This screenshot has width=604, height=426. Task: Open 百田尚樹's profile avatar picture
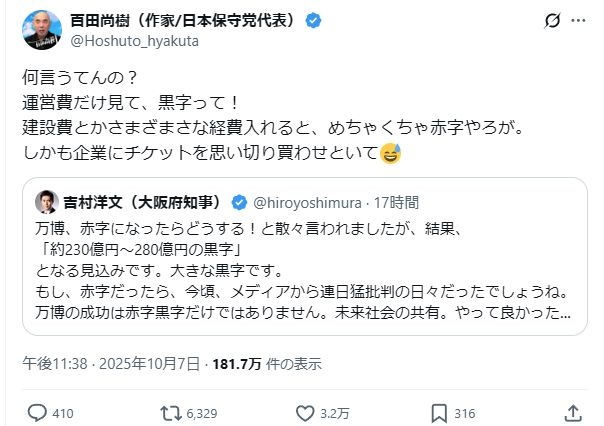click(41, 31)
